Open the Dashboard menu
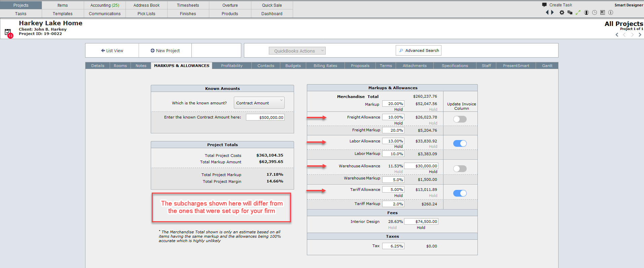Image resolution: width=644 pixels, height=268 pixels. (x=272, y=14)
